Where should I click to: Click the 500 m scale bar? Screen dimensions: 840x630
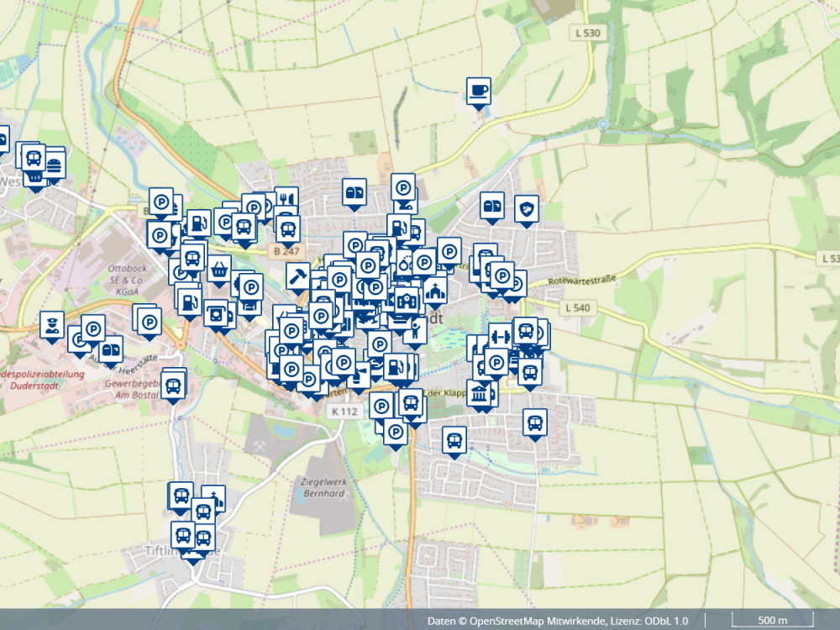click(x=772, y=621)
